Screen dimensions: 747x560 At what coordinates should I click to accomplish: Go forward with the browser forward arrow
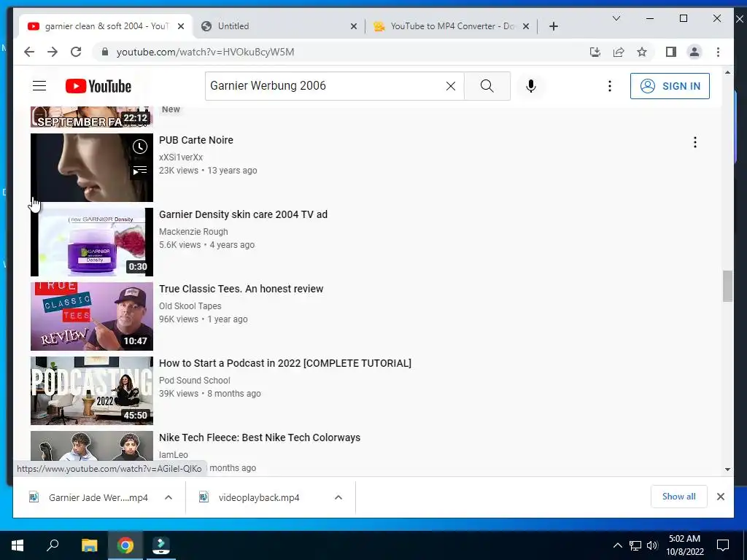pyautogui.click(x=53, y=52)
